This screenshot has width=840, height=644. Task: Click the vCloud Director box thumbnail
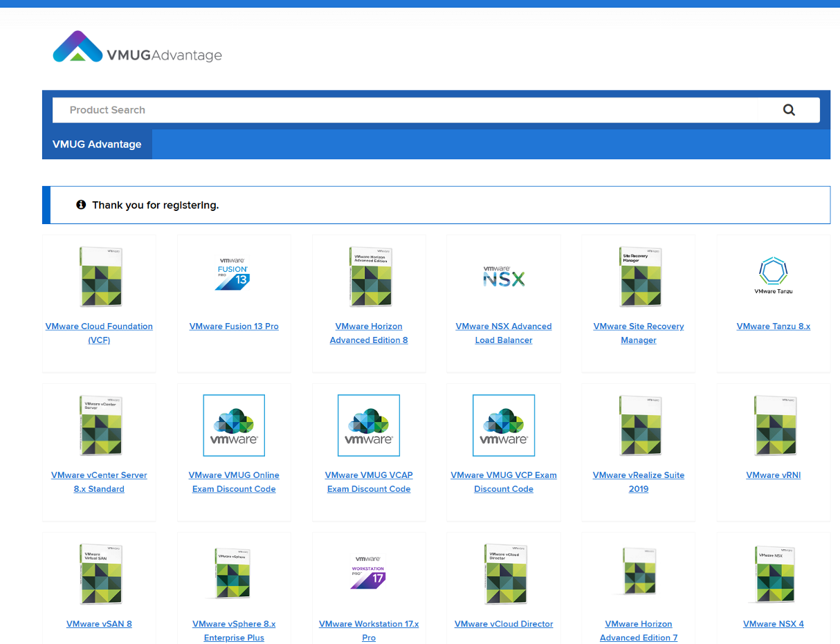coord(504,574)
